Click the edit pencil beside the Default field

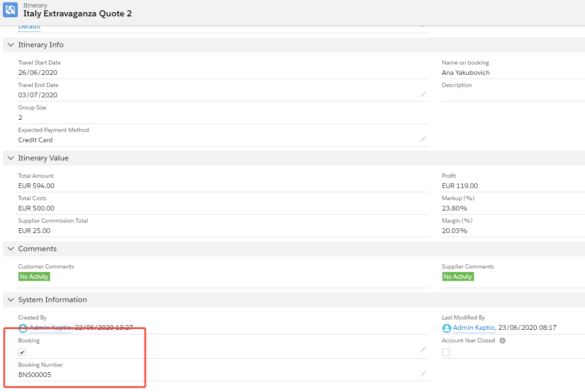(x=423, y=26)
